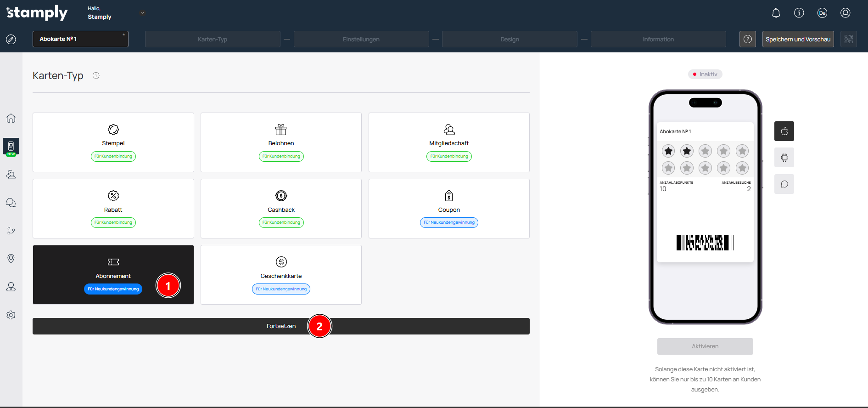Open settings gear in sidebar
868x408 pixels.
[x=11, y=315]
